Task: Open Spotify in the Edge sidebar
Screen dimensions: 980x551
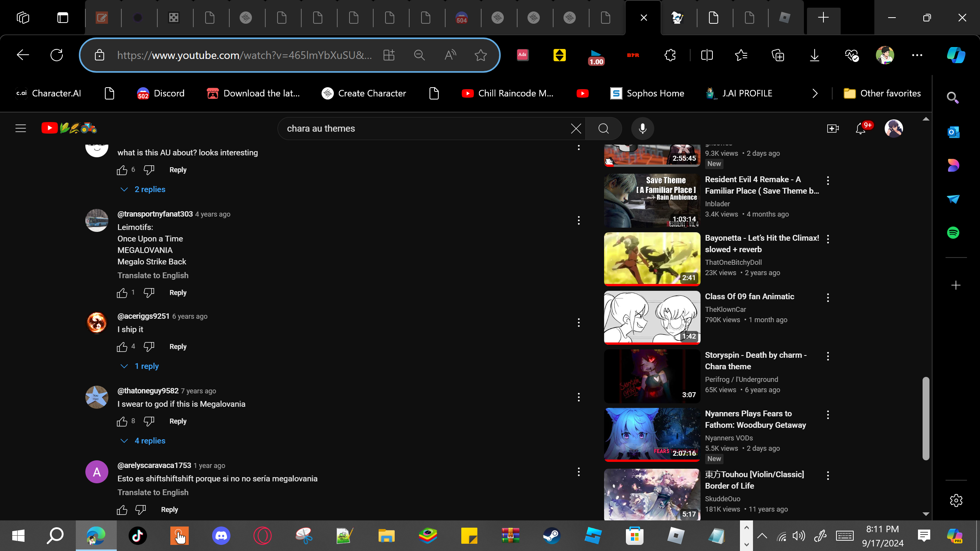Action: click(953, 233)
